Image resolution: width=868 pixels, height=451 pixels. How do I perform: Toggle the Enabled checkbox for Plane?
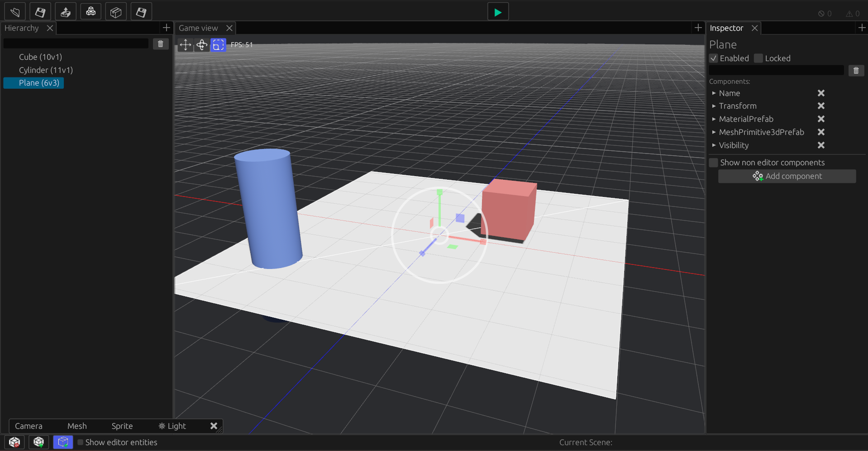point(714,58)
